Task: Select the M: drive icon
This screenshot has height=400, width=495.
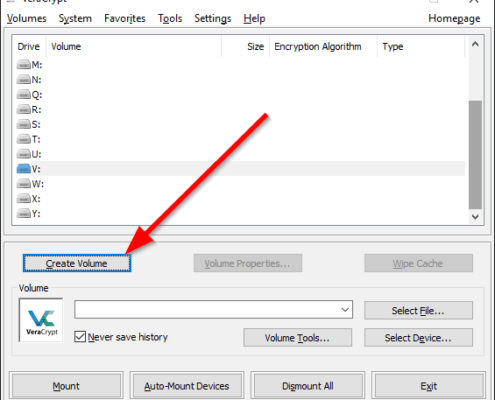Action: (x=23, y=64)
